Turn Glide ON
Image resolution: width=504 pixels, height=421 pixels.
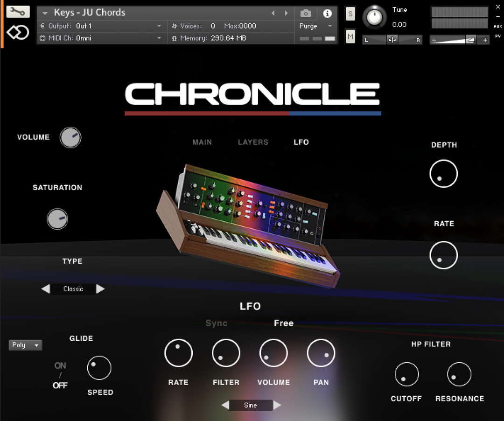[60, 365]
